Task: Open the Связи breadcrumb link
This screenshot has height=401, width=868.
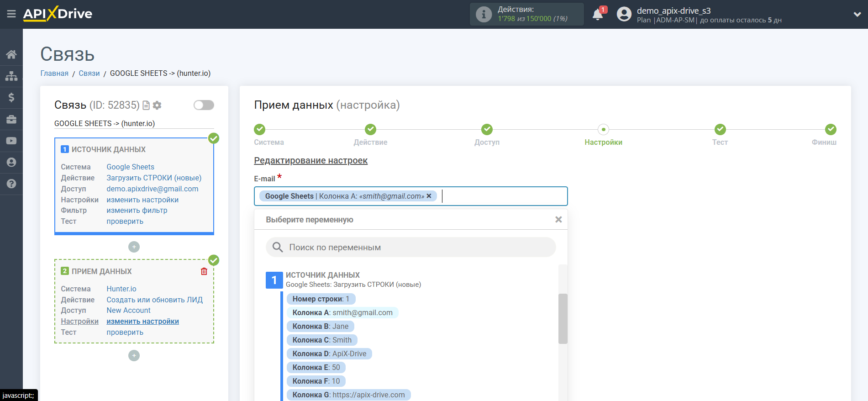Action: pos(89,73)
